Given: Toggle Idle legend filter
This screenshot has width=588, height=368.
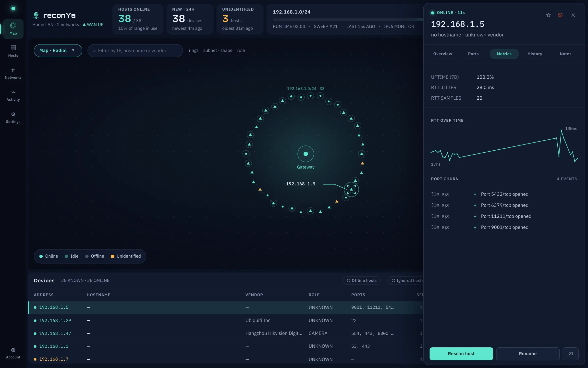Looking at the screenshot, I should click(71, 256).
